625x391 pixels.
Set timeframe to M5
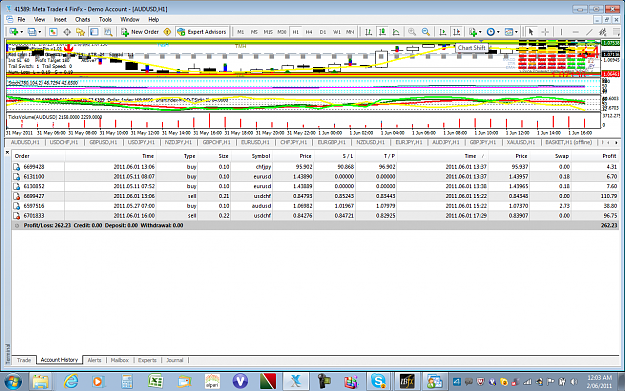(x=254, y=32)
